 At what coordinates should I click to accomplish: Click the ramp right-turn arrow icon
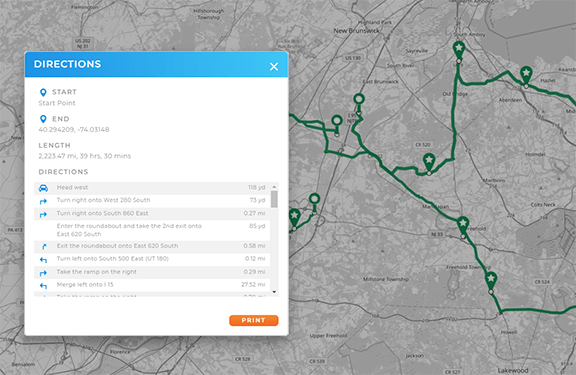pyautogui.click(x=43, y=273)
